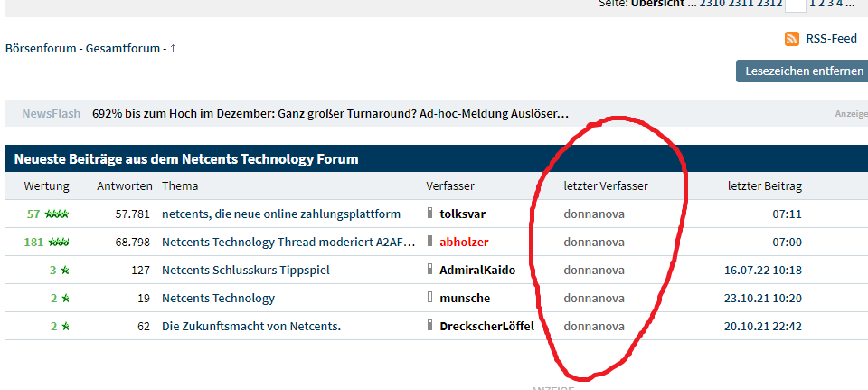Click the Lesezeichen entfernen button
The image size is (868, 390).
[804, 71]
